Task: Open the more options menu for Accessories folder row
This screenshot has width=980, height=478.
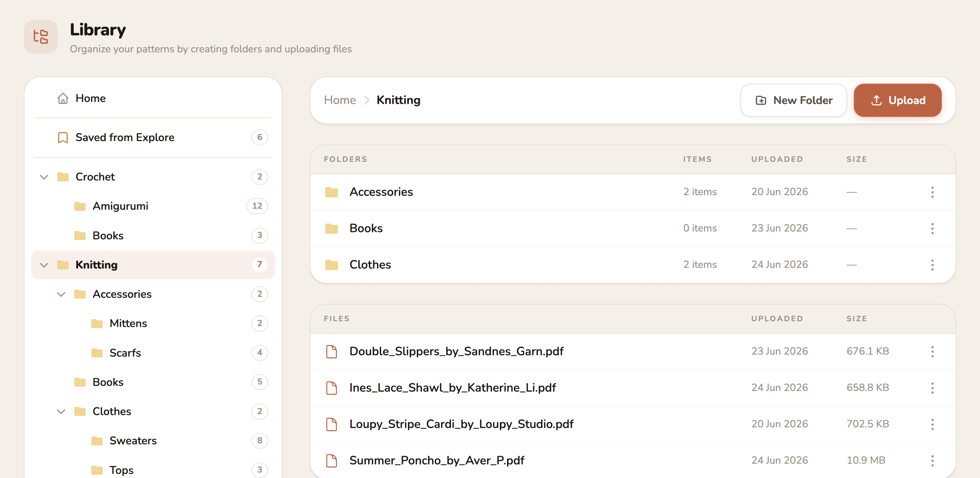Action: (x=932, y=192)
